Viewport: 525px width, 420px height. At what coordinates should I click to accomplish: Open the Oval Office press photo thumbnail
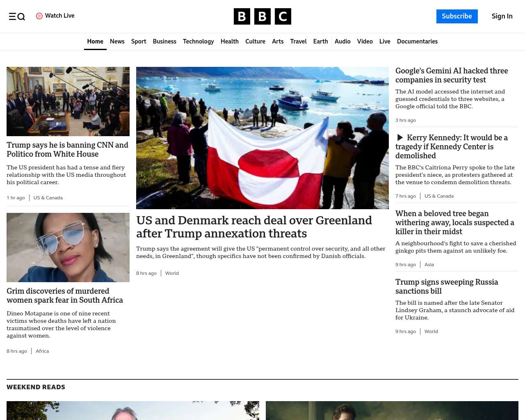[x=68, y=101]
